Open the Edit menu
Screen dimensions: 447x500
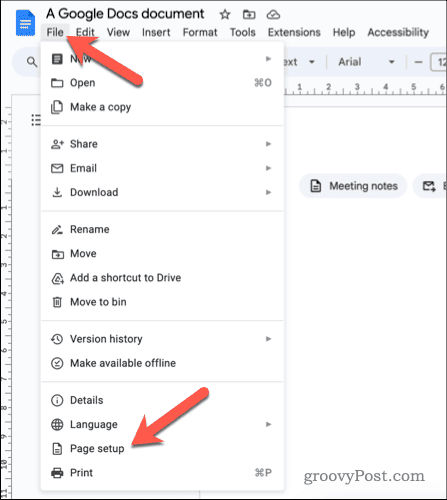coord(85,32)
